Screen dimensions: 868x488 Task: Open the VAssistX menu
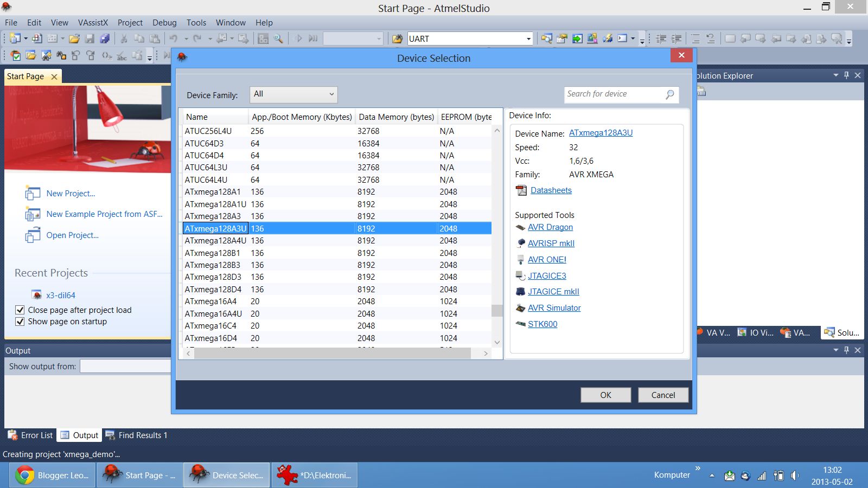point(93,23)
